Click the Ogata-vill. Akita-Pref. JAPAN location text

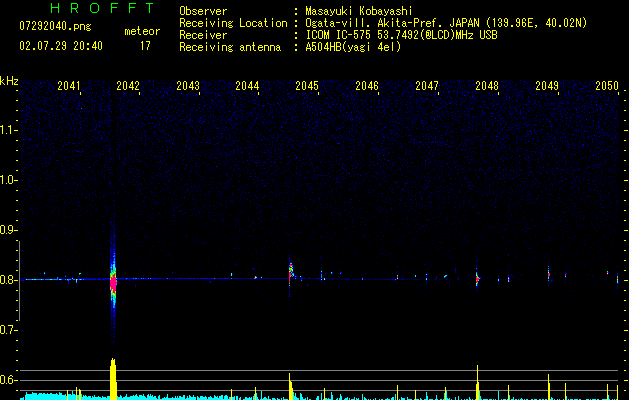tap(446, 23)
